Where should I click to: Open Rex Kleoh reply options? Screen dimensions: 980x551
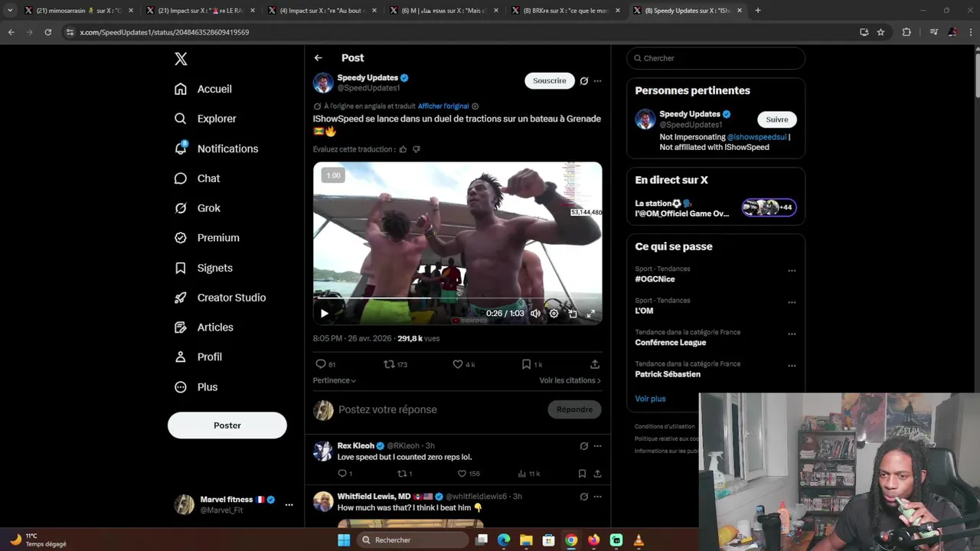point(597,446)
